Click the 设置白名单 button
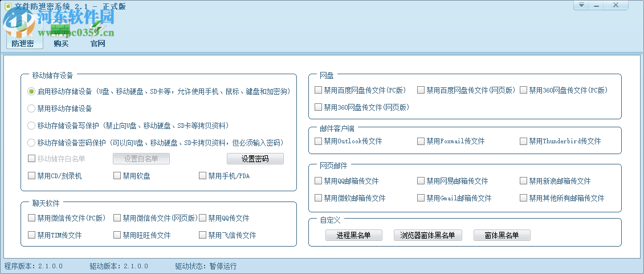This screenshot has height=274, width=644. [141, 159]
